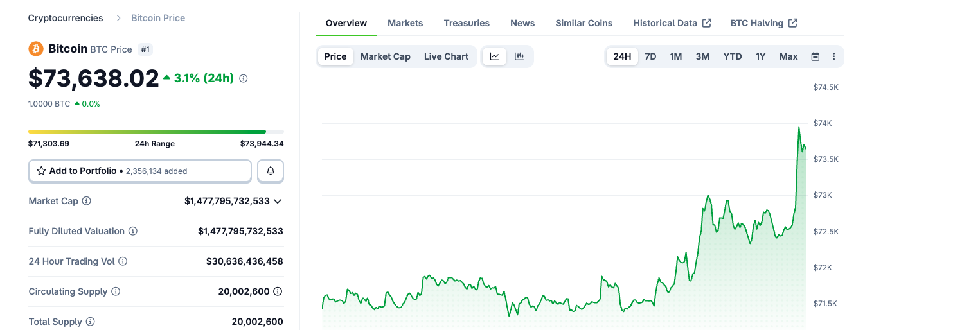Click info icon beside 20,002,600 circulating value
980x330 pixels.
pyautogui.click(x=278, y=291)
